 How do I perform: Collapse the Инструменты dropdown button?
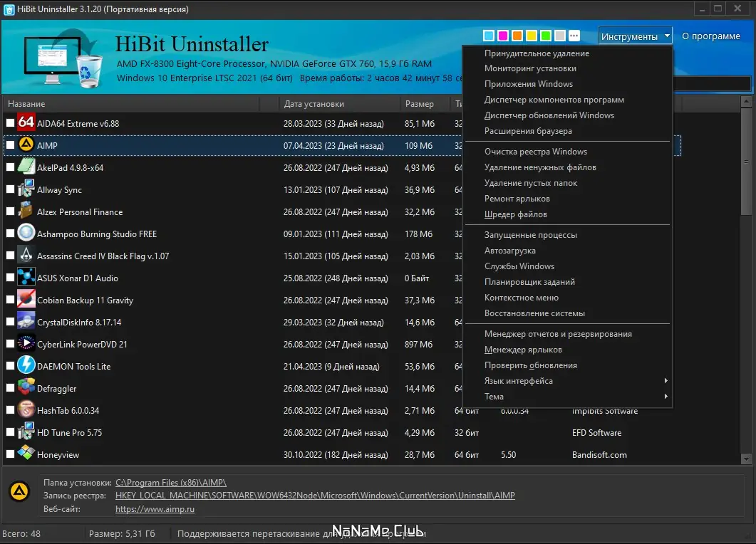pos(635,36)
